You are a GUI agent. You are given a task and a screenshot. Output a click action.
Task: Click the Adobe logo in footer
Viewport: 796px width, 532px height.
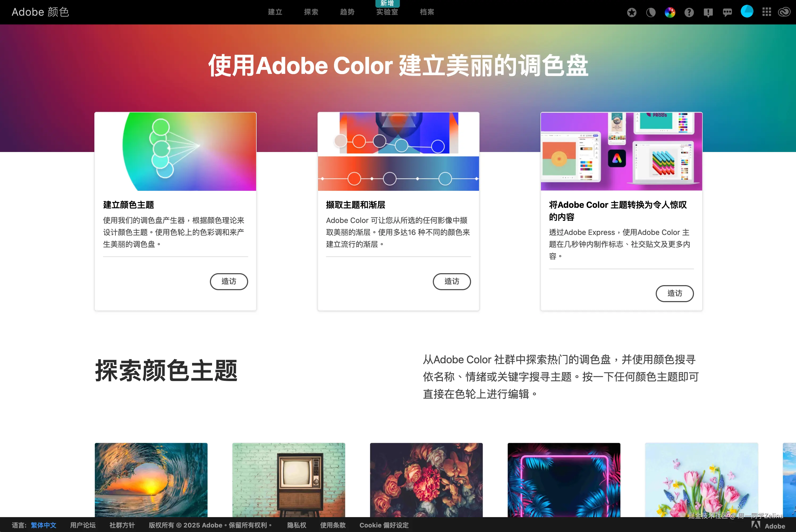point(768,526)
